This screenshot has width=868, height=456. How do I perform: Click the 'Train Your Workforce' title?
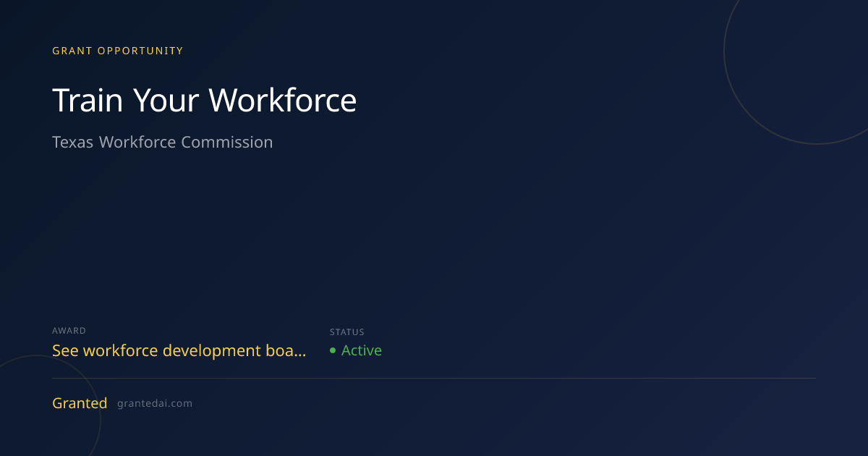tap(204, 100)
